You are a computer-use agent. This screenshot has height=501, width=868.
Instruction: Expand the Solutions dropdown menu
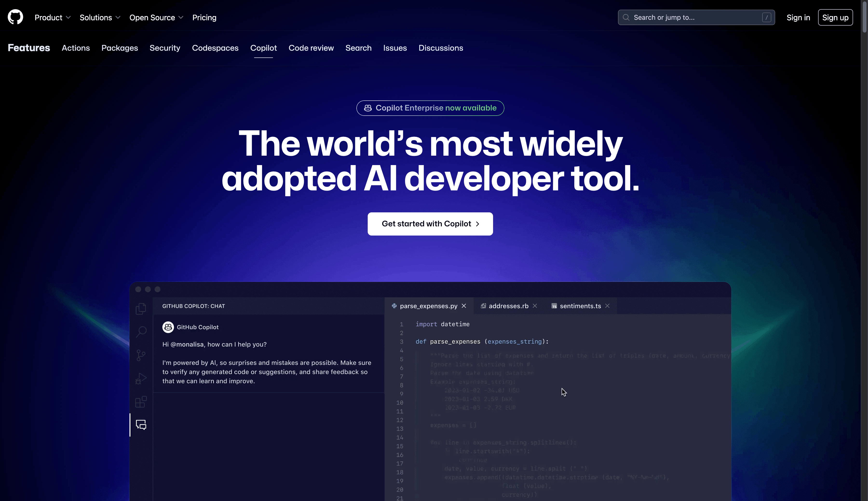click(x=100, y=18)
